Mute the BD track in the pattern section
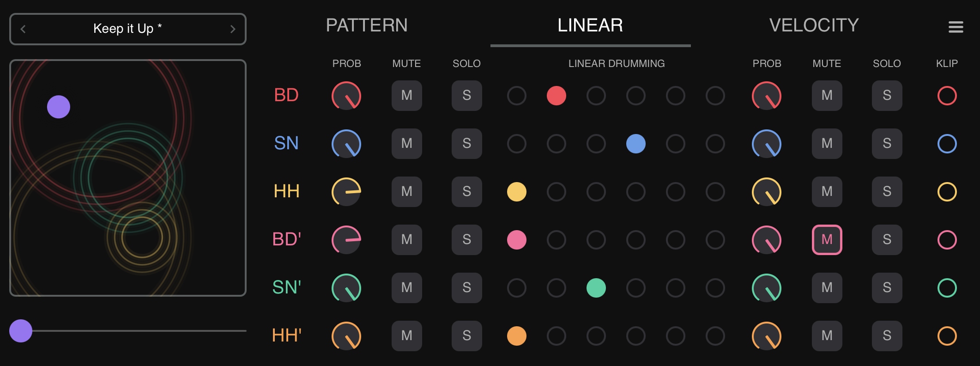The height and width of the screenshot is (366, 980). [x=406, y=96]
